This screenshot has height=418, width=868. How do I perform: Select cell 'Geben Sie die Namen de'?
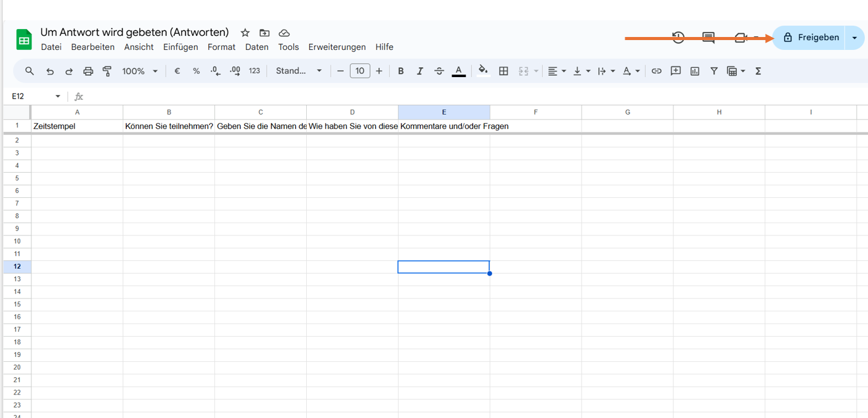click(261, 126)
